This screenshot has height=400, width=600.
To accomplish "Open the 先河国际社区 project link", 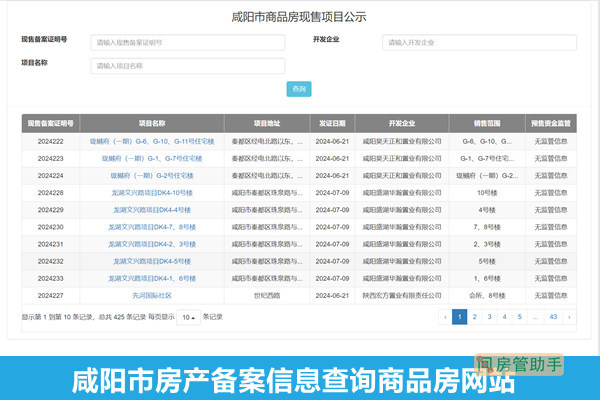I will tap(152, 296).
